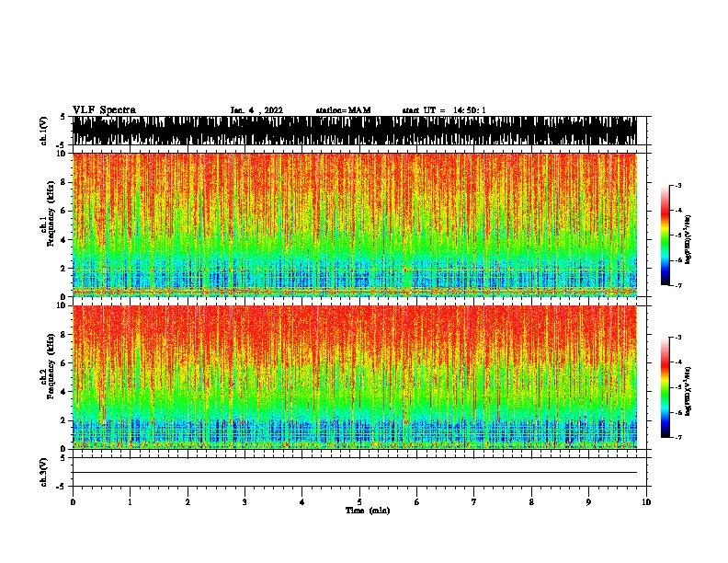728x563 pixels.
Task: Click time axis tick label "9"
Action: point(588,502)
